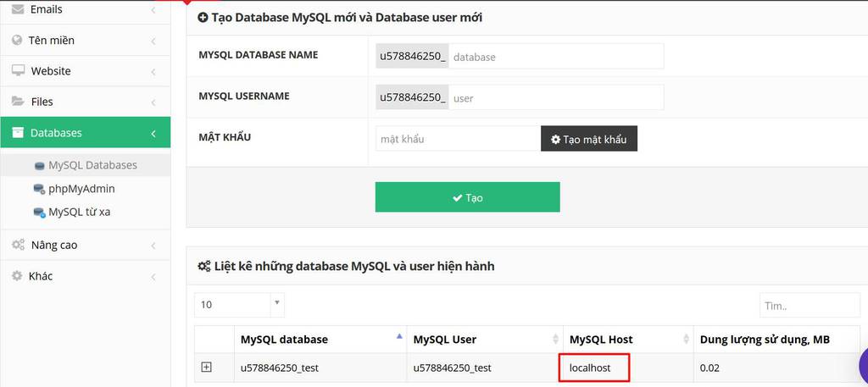Click the MySQL username input field
The image size is (868, 387).
coord(556,98)
